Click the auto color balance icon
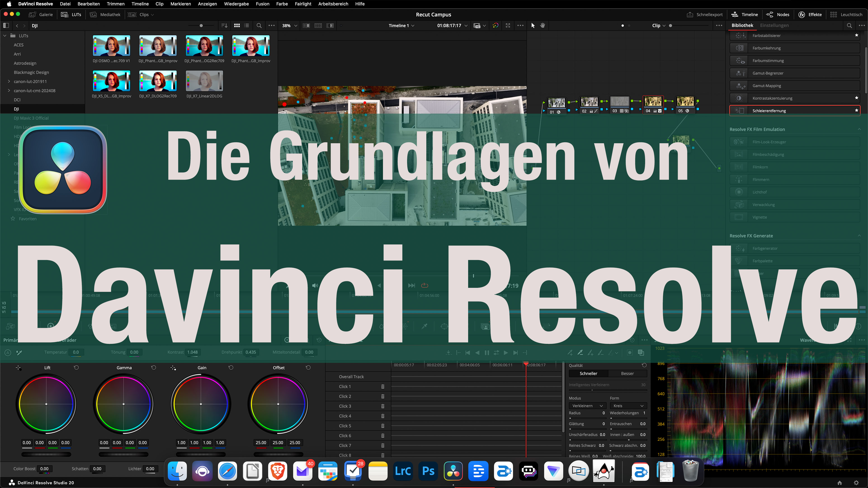This screenshot has width=868, height=488. click(8, 353)
